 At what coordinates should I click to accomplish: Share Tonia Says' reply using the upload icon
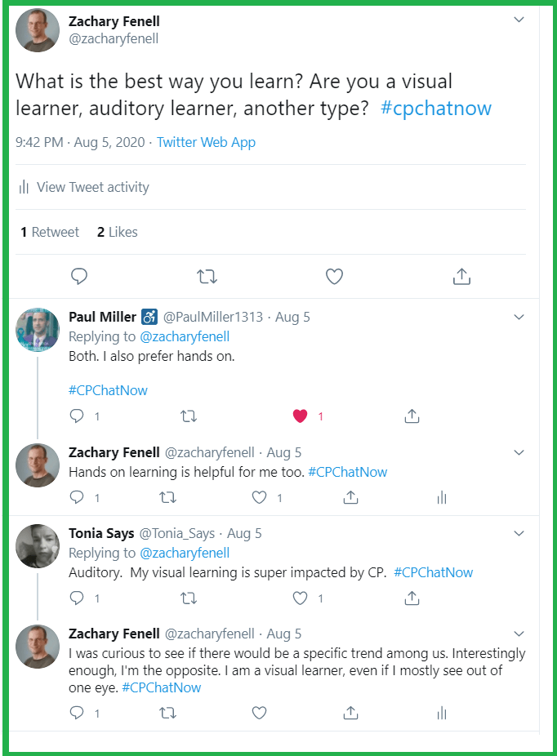(412, 598)
